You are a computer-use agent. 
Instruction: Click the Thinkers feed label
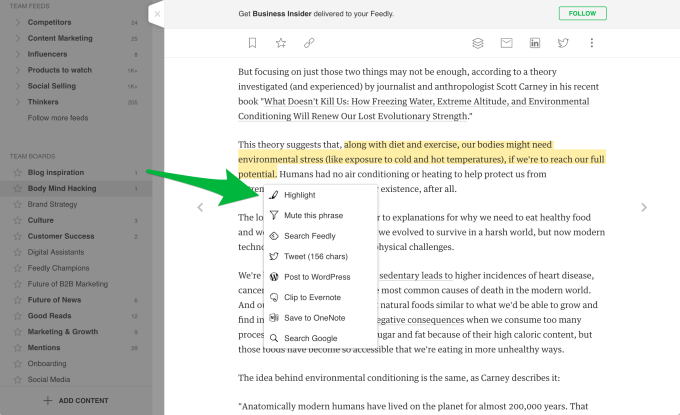click(x=43, y=102)
